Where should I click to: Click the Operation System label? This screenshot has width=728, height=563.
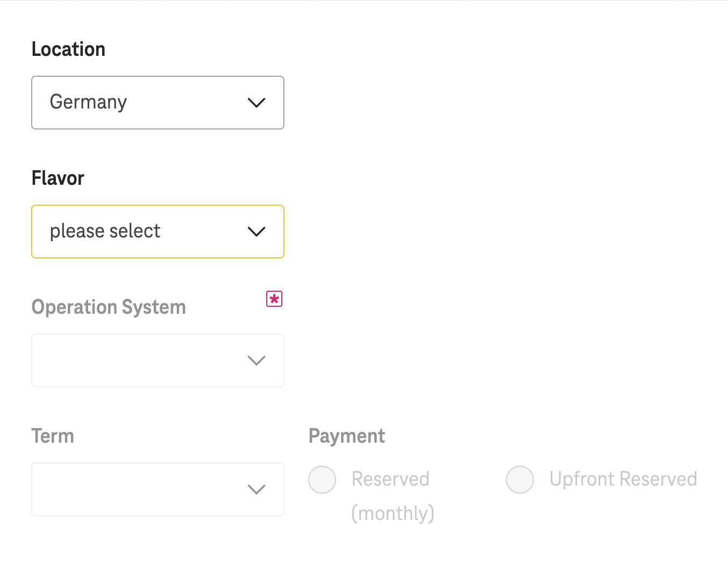(109, 307)
